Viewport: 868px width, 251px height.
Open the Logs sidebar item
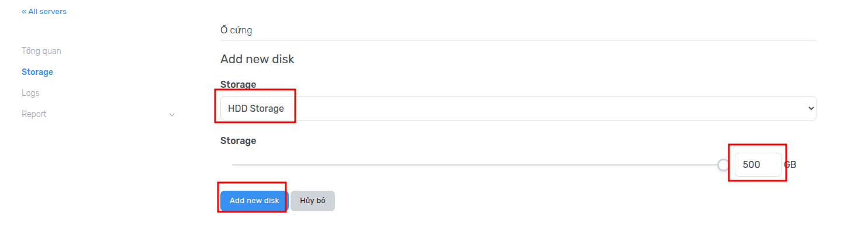[30, 93]
